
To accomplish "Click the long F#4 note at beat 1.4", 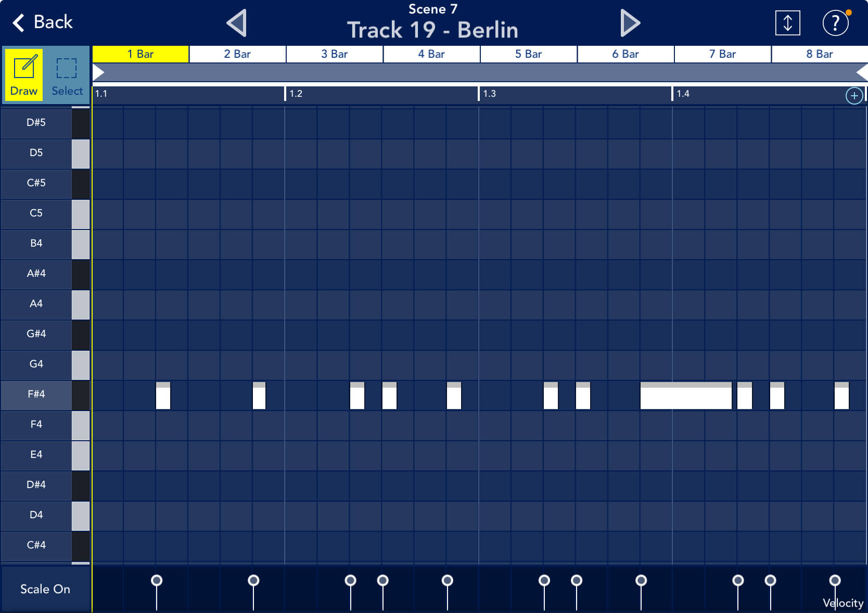I will tap(685, 397).
